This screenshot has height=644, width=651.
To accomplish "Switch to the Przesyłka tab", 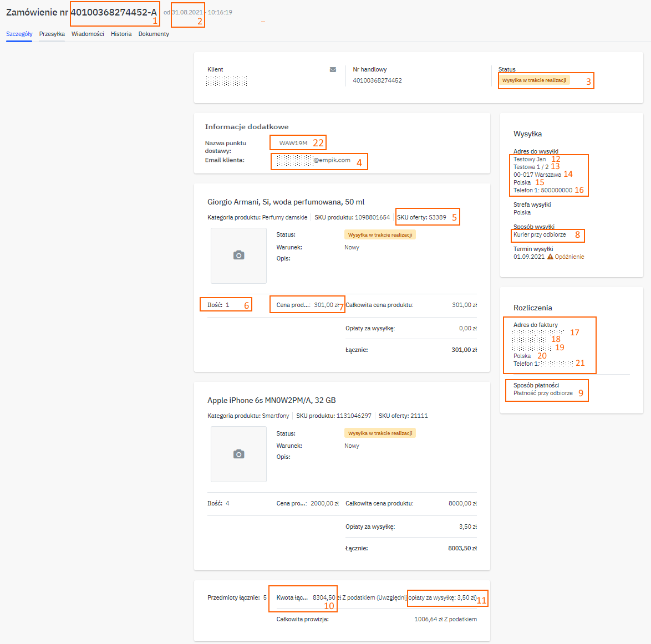I will click(52, 34).
